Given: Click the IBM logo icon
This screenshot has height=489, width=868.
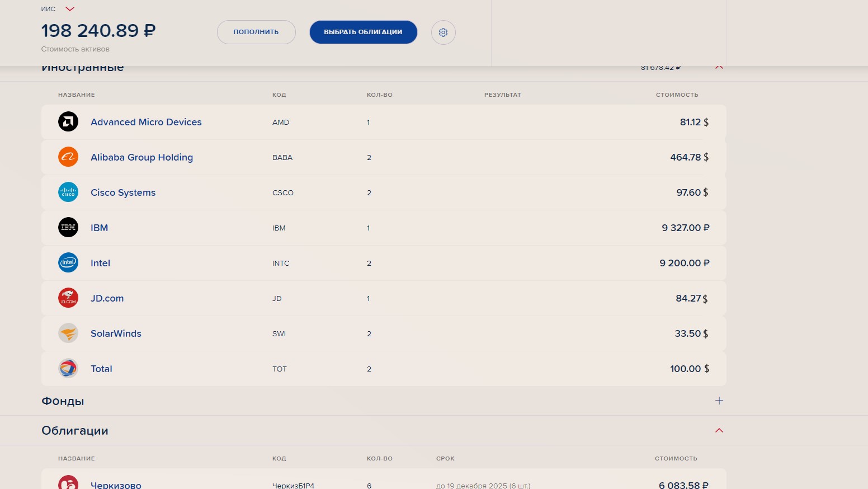Looking at the screenshot, I should (68, 228).
